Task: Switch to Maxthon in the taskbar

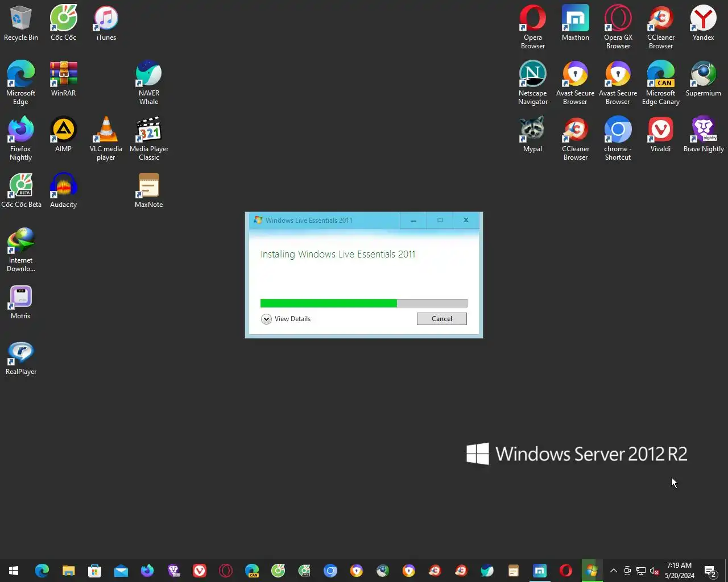Action: pyautogui.click(x=540, y=571)
